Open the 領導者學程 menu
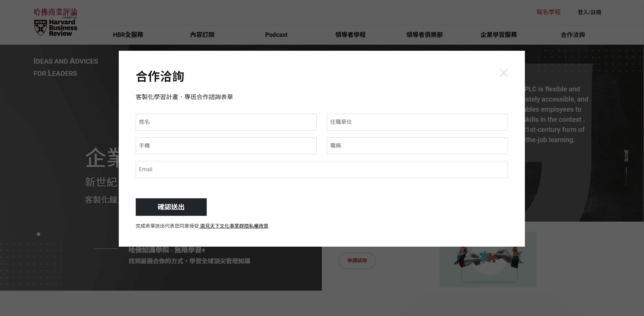Screen dimensions: 644x316 point(350,35)
